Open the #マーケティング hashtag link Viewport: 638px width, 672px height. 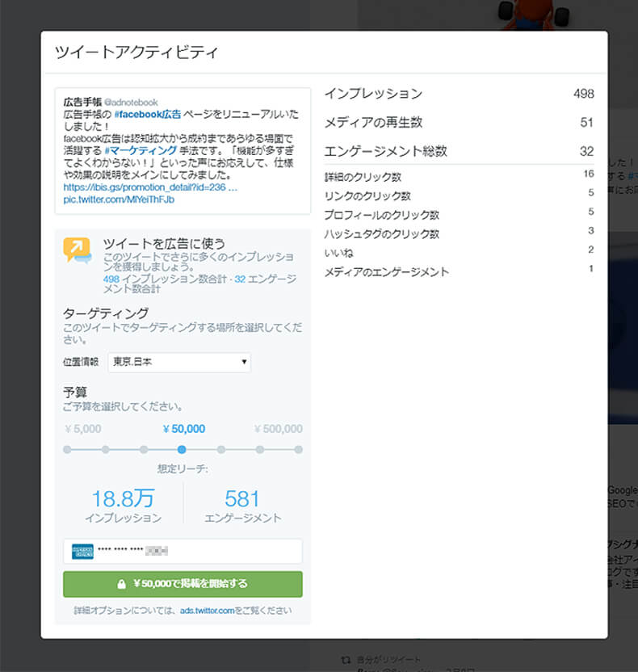click(x=141, y=150)
